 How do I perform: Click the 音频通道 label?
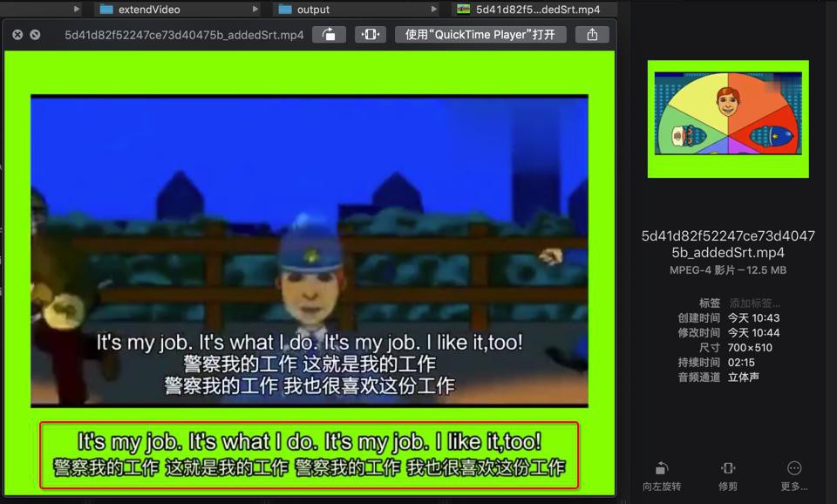698,378
